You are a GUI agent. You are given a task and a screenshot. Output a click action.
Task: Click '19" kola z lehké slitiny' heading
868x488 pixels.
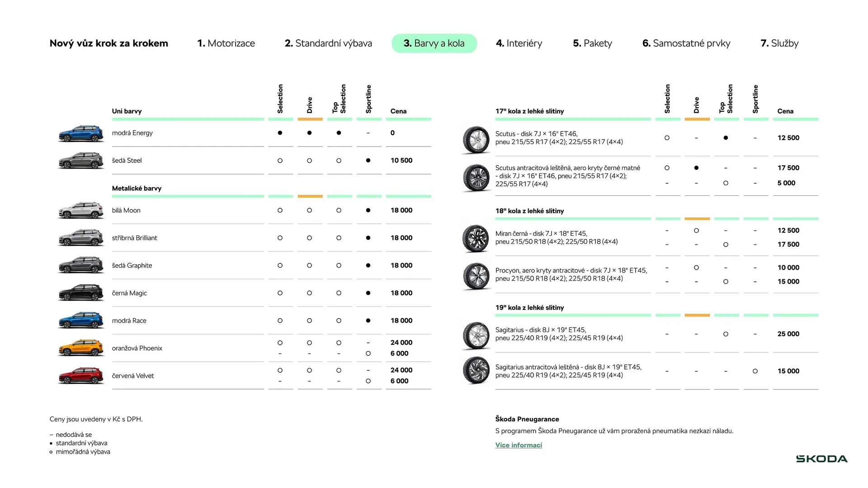coord(530,308)
